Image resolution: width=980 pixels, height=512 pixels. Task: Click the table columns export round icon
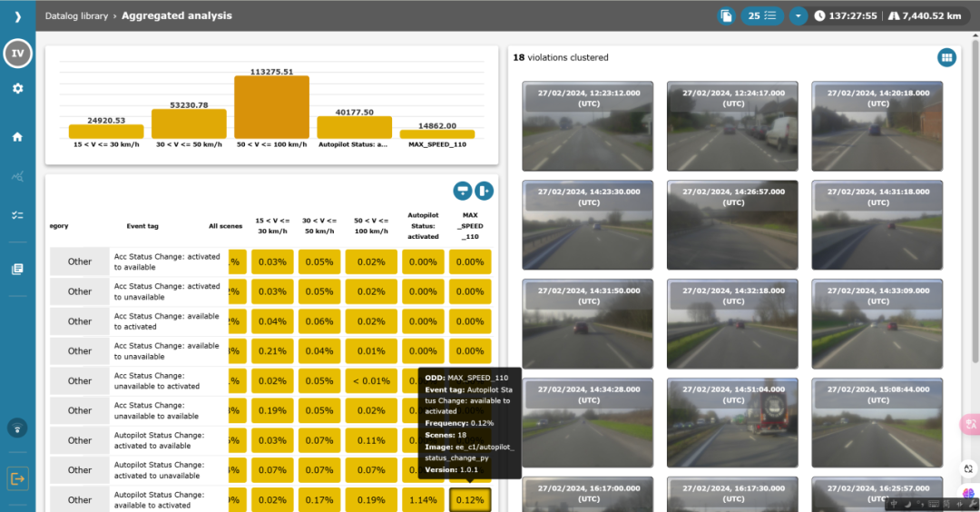tap(485, 191)
